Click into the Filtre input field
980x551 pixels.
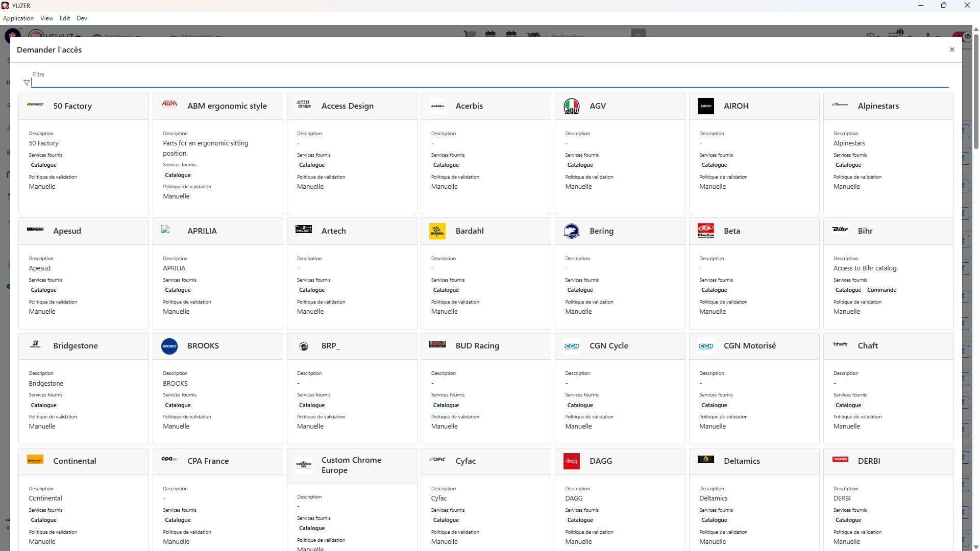pos(490,82)
